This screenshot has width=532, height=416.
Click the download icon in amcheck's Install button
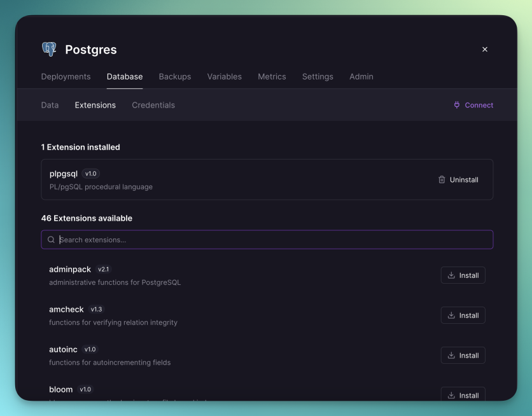(451, 315)
